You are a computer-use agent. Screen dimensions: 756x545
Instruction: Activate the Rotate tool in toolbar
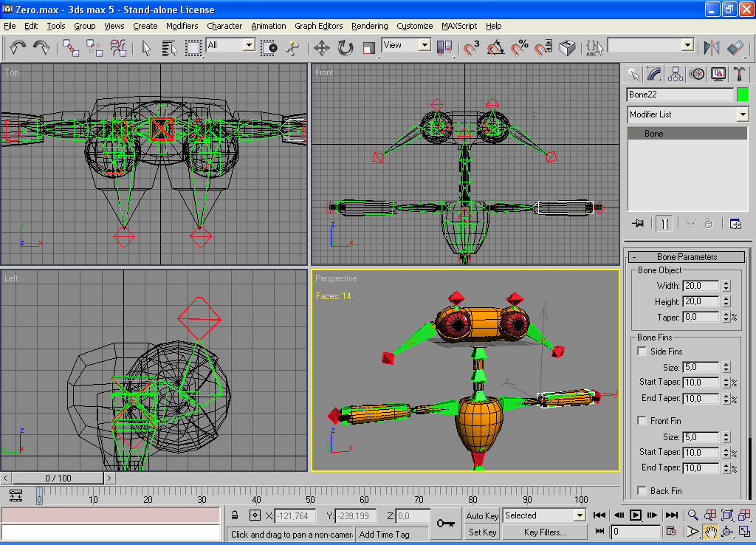346,48
